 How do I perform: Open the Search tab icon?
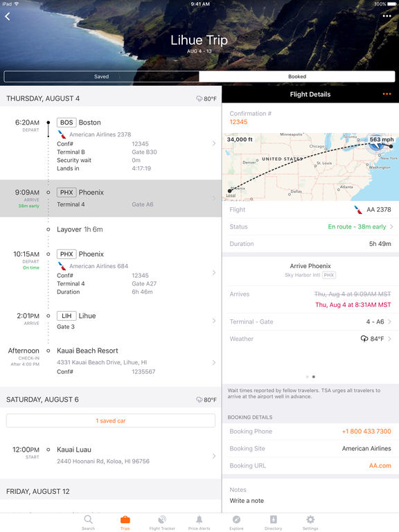tap(88, 522)
